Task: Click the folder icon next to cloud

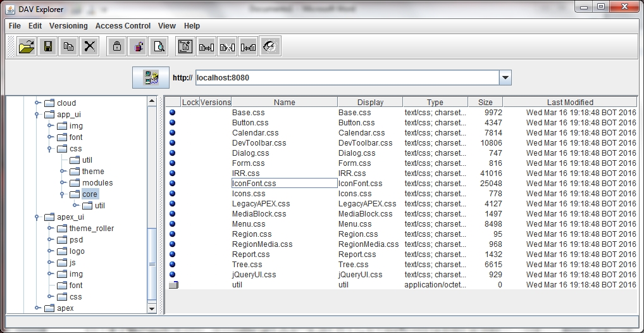Action: (x=49, y=103)
